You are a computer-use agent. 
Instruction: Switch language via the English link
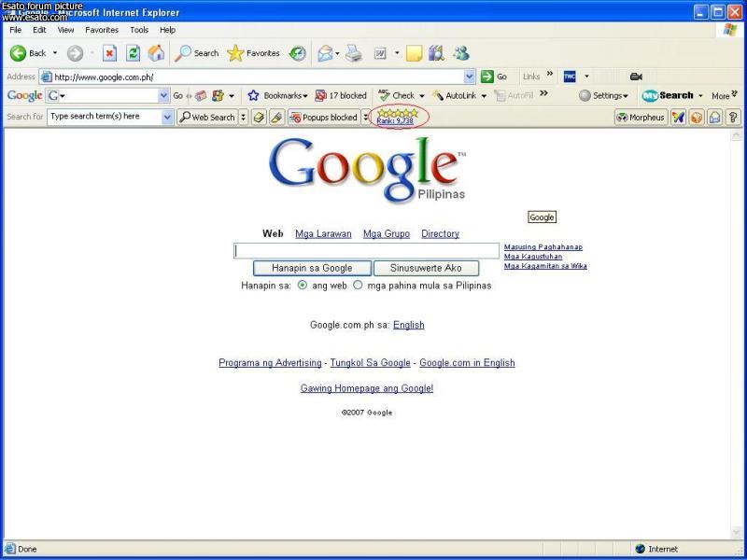409,325
